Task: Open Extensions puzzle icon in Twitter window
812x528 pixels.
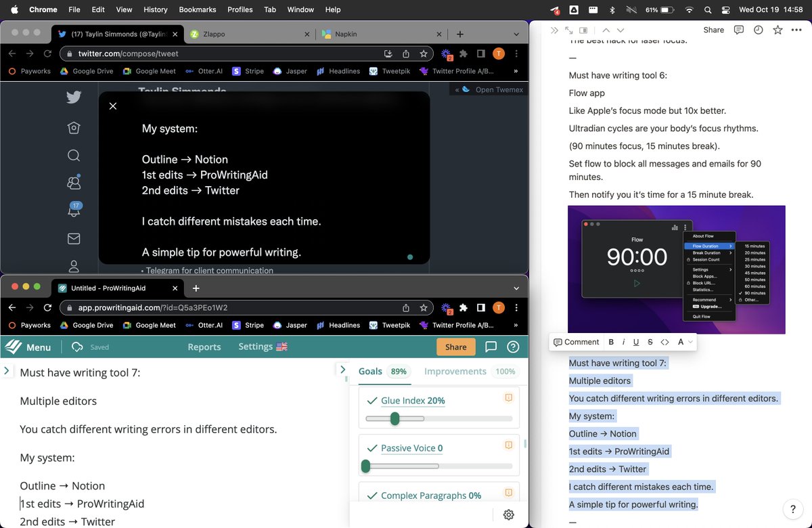Action: click(464, 53)
